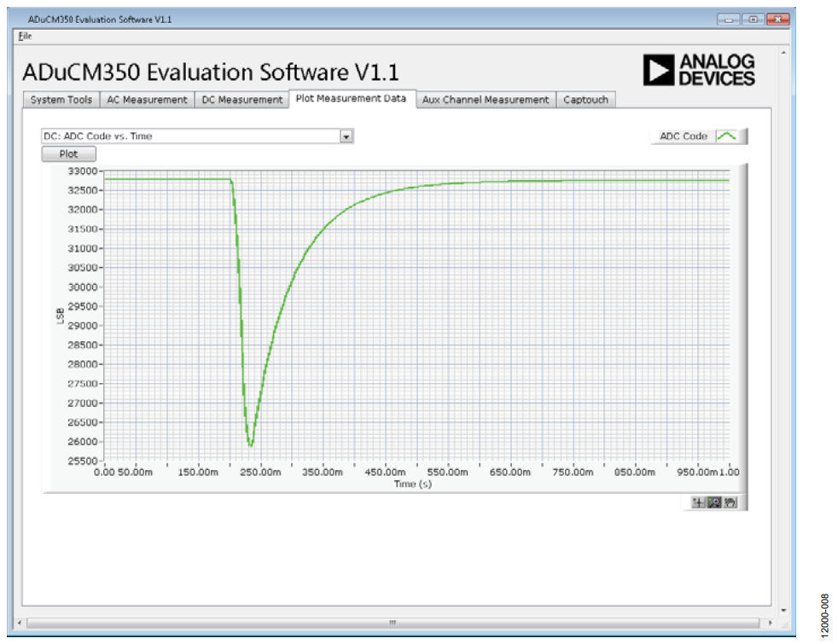Close the ADuCM350 Evaluation Software window
838x644 pixels.
tap(778, 20)
